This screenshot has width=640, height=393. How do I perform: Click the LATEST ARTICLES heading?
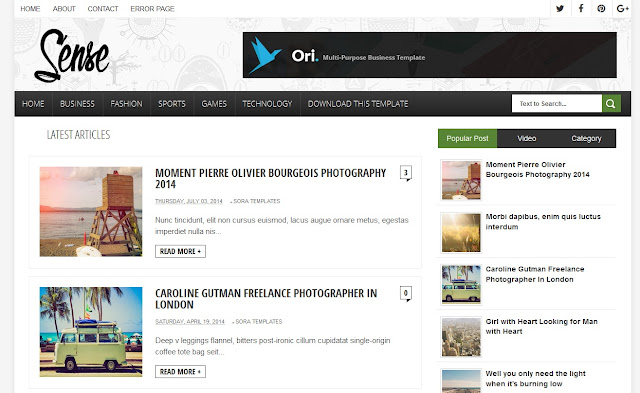point(78,135)
